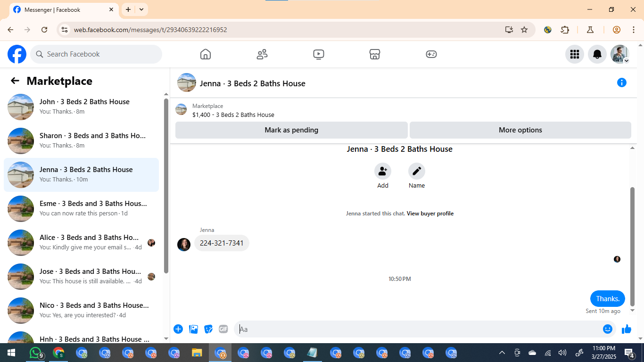Open Sharon's conversation

coord(81,141)
